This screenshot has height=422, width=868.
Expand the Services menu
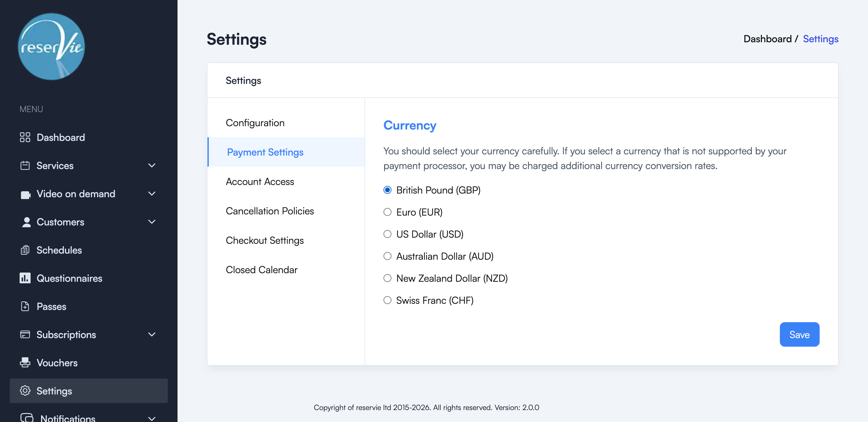[x=151, y=165]
